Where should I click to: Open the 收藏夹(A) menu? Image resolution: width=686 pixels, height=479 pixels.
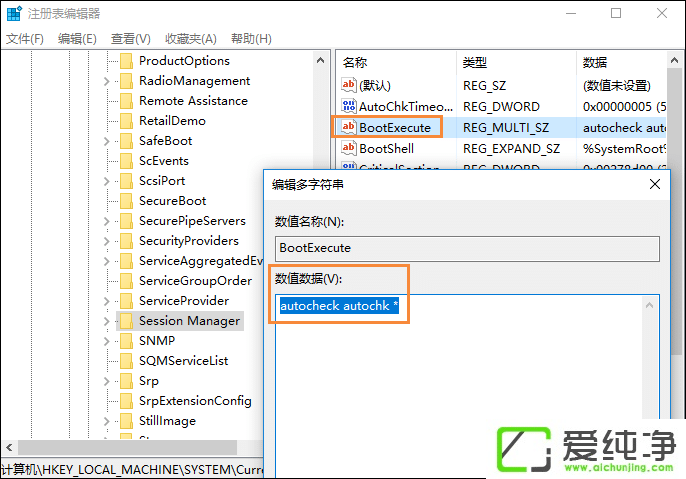pyautogui.click(x=191, y=38)
